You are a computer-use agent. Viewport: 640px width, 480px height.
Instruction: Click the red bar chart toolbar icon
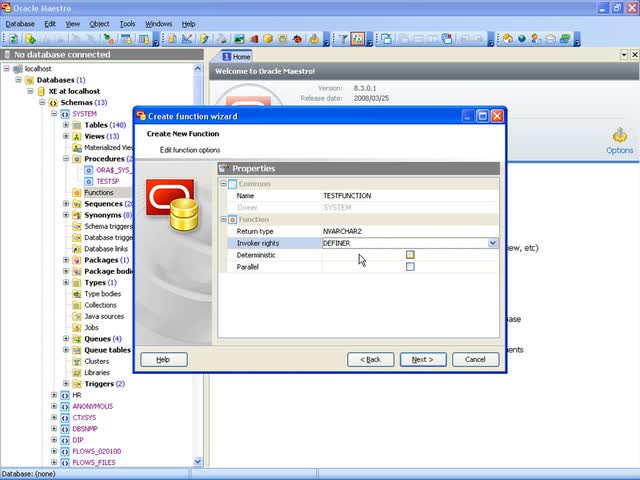pos(253,39)
